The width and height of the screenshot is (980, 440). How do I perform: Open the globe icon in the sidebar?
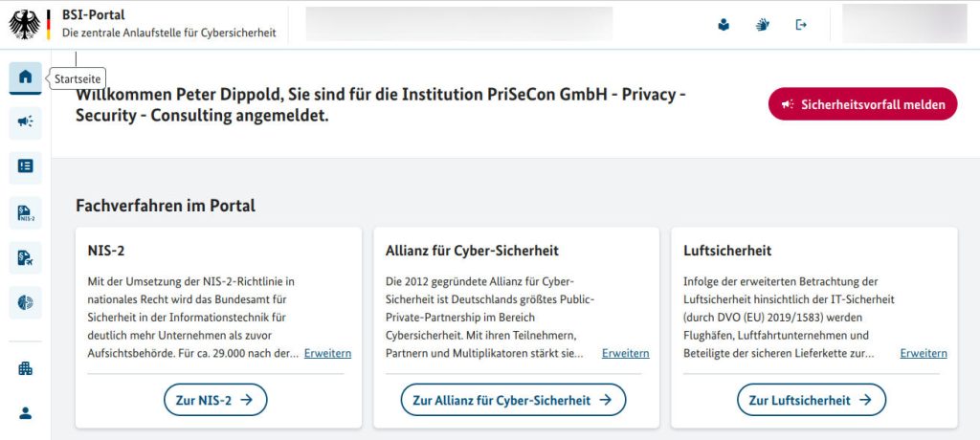click(25, 301)
